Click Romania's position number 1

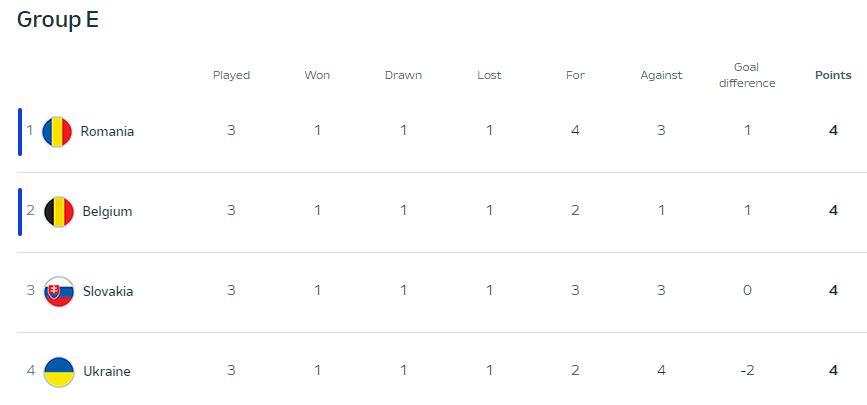[30, 130]
